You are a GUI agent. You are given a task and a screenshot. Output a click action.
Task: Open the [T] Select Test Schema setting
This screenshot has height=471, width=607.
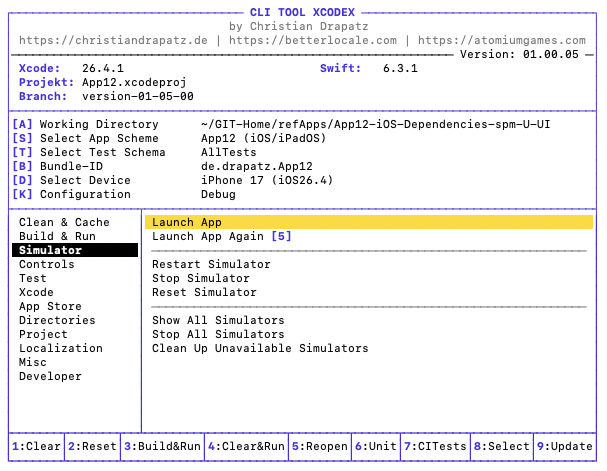click(89, 152)
